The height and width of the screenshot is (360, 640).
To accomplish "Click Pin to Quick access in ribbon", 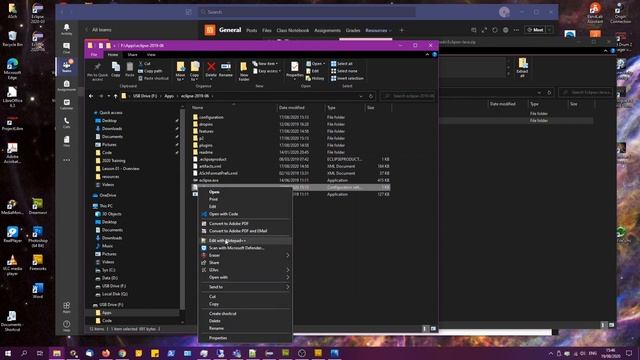I will [x=97, y=71].
